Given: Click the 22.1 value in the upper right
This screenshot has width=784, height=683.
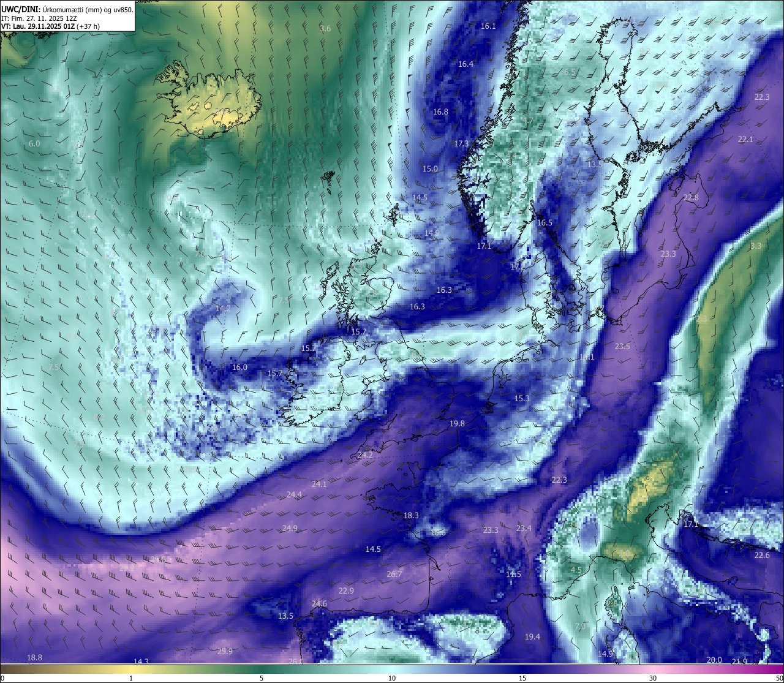Looking at the screenshot, I should (x=745, y=140).
